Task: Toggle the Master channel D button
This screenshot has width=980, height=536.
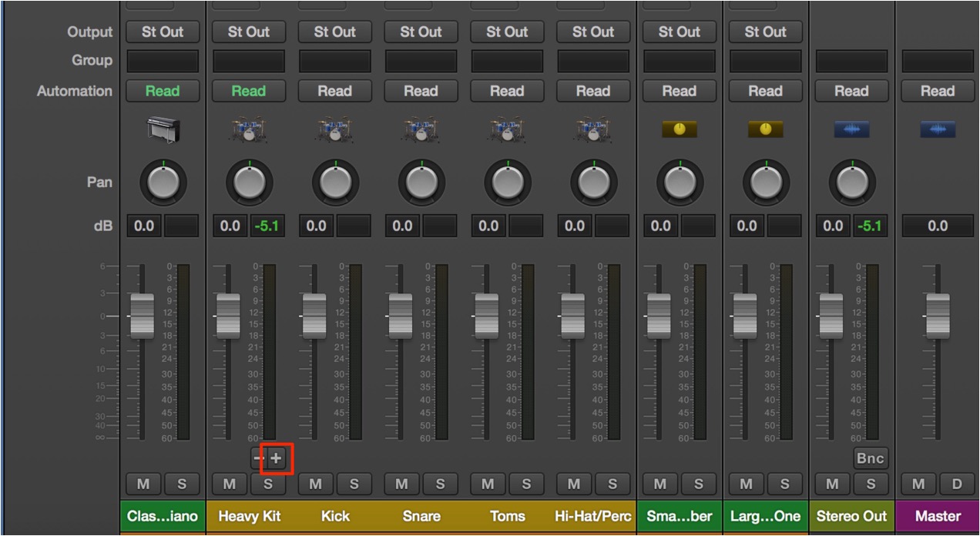Action: 957,484
